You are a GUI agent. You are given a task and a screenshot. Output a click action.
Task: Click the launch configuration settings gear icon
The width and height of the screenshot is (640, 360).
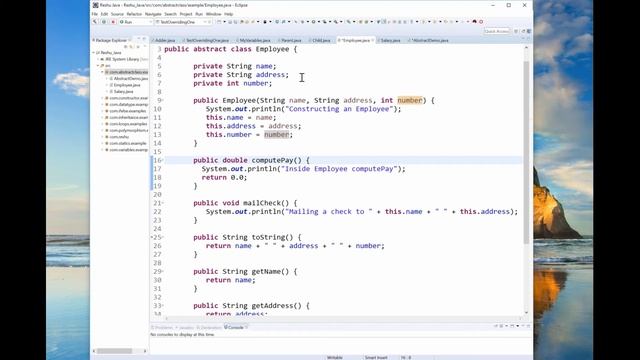pyautogui.click(x=209, y=22)
